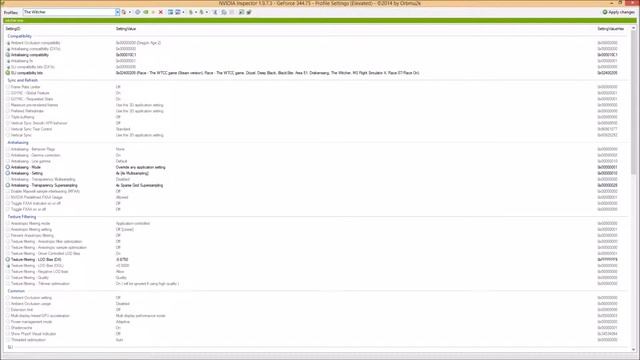Open the Profiles combo box dropdown arrow
This screenshot has height=360, width=640.
pos(117,12)
